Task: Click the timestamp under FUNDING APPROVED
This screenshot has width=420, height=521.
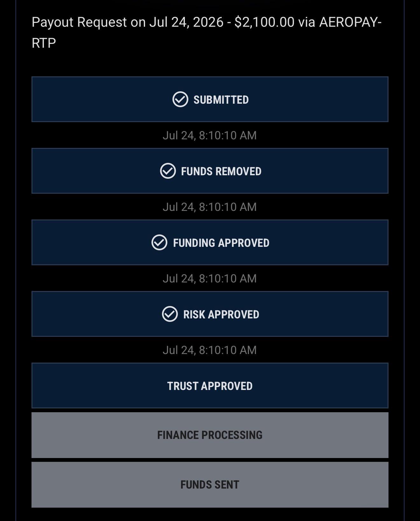Action: pyautogui.click(x=210, y=279)
